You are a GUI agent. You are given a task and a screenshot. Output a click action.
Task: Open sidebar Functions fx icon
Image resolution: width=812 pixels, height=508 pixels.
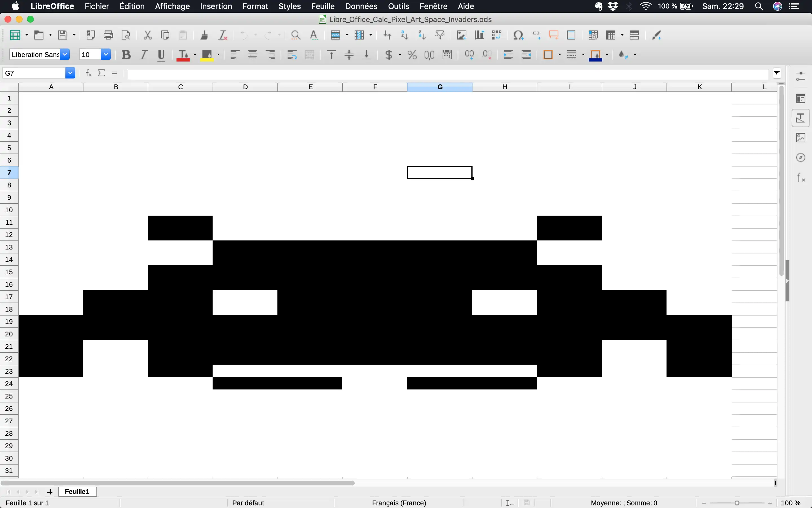coord(801,178)
